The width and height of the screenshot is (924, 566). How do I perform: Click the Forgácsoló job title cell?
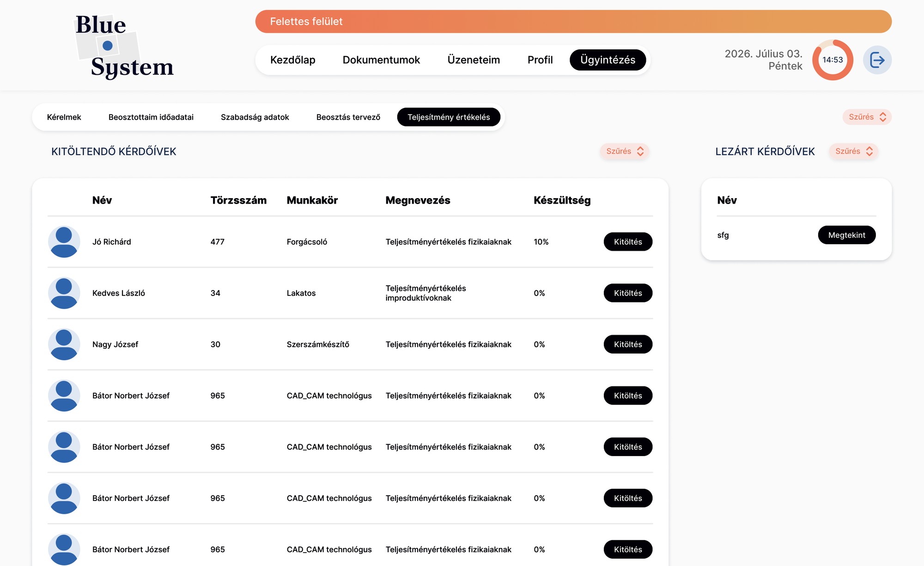[307, 242]
